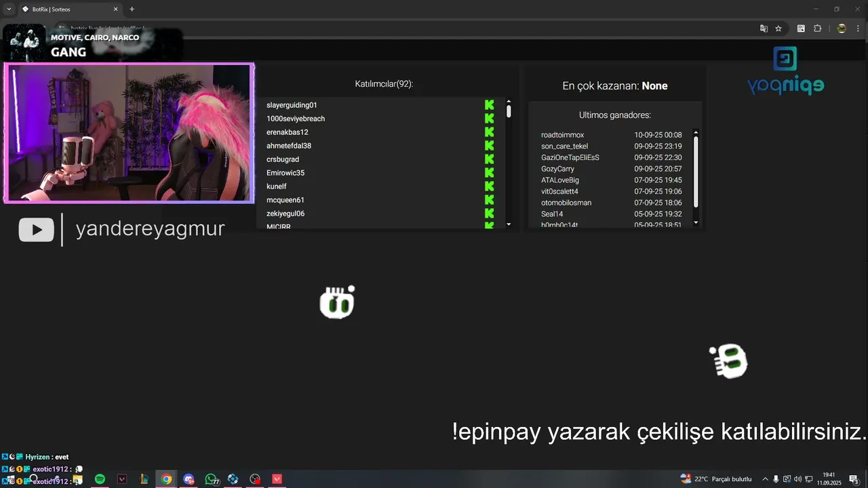
Task: Click Kick icon beside ahmetefdal38
Action: [x=489, y=146]
